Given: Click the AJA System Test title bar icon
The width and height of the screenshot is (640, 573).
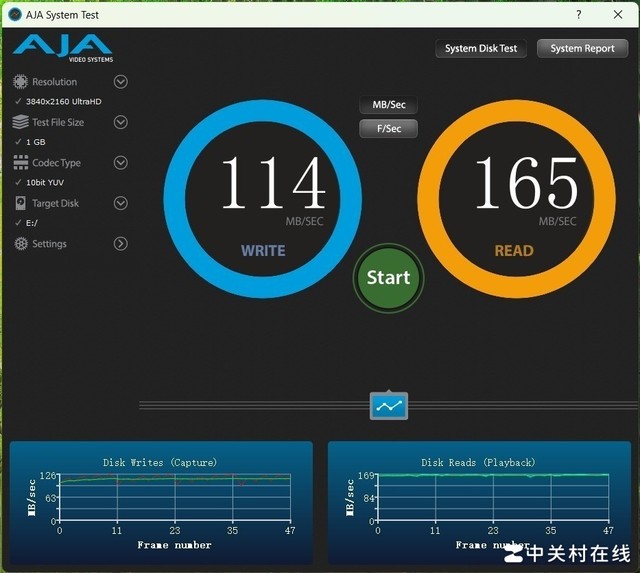Looking at the screenshot, I should (15, 15).
